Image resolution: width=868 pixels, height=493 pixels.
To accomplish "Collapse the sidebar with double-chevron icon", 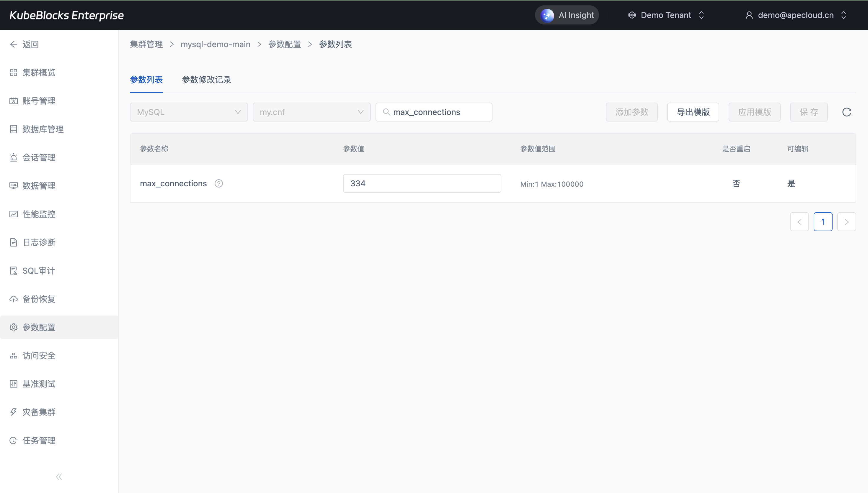I will 59,477.
